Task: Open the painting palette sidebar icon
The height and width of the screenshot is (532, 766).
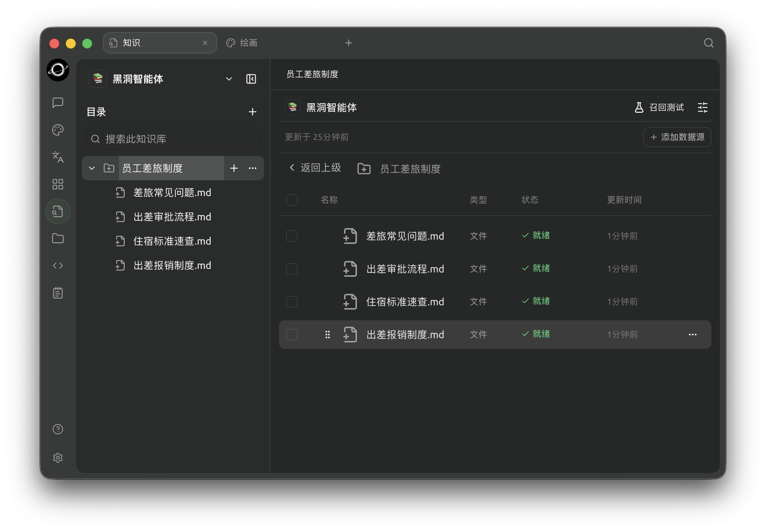Action: 58,130
